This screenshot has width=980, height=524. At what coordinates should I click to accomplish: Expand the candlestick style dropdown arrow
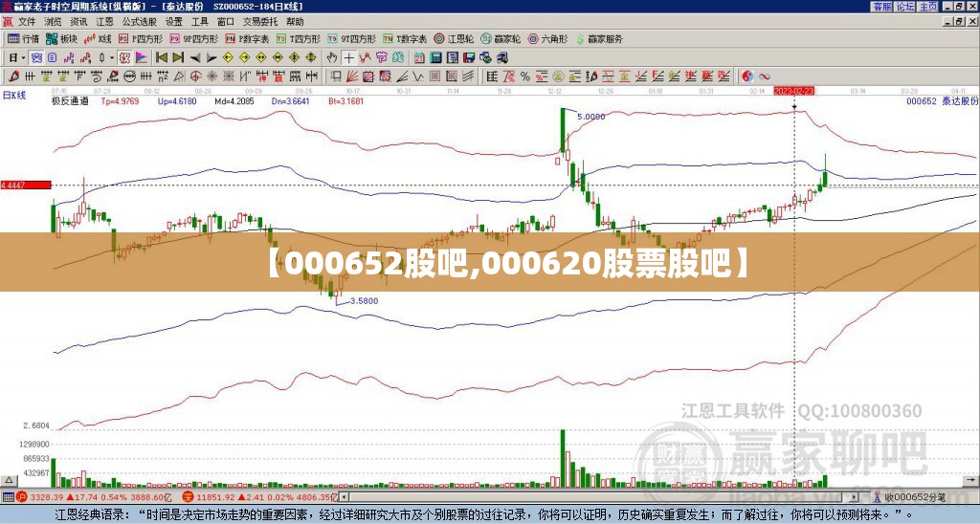111,57
